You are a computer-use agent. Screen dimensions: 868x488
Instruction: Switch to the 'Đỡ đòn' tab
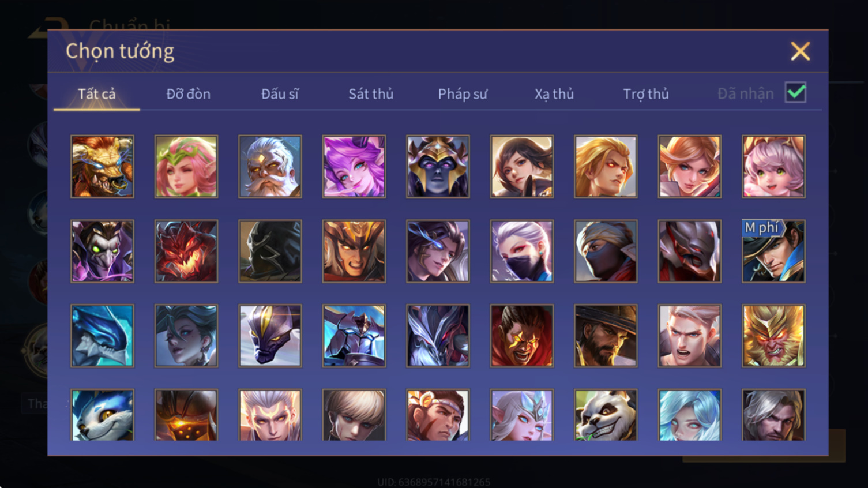coord(189,93)
